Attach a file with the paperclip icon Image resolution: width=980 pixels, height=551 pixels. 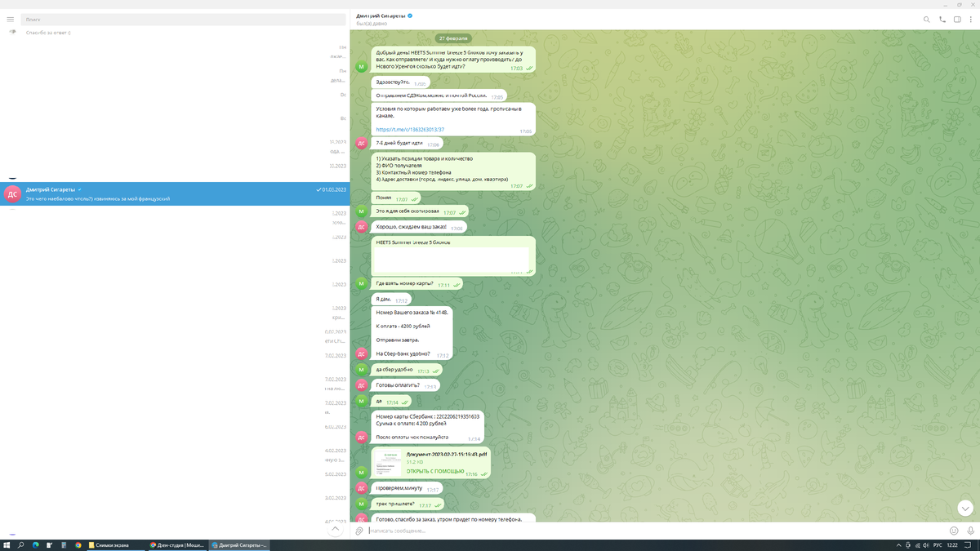[359, 531]
